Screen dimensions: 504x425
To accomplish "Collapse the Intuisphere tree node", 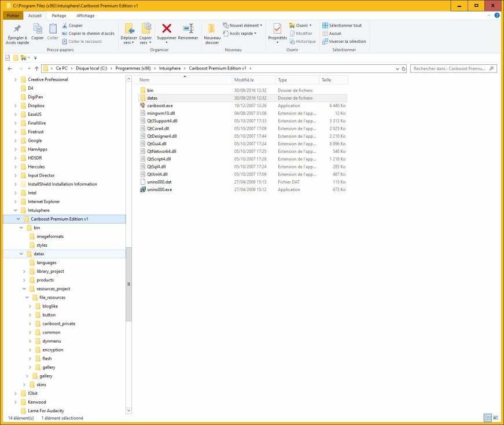I will pos(16,210).
